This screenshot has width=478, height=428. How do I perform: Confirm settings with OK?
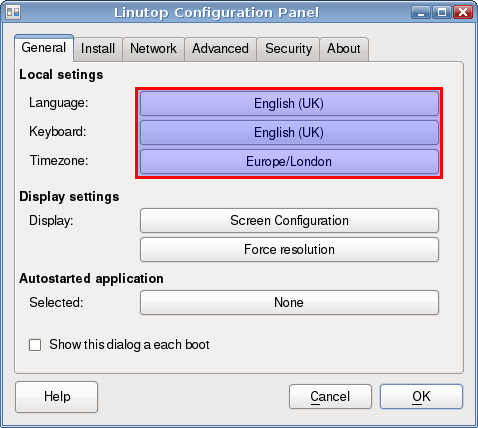[x=421, y=397]
